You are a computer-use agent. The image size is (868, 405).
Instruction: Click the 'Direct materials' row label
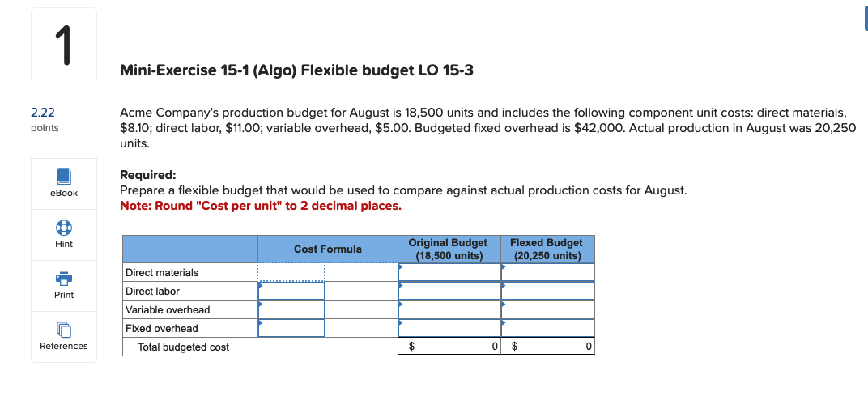tap(162, 273)
